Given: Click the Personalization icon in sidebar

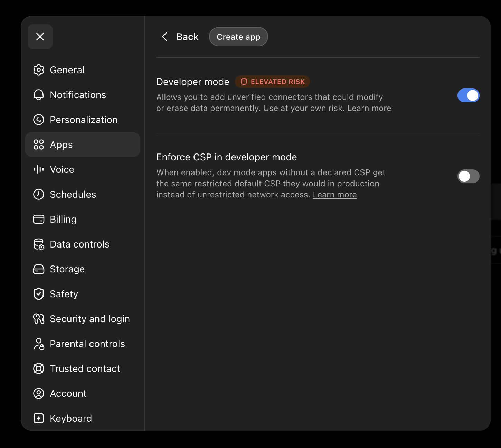Looking at the screenshot, I should pos(39,120).
